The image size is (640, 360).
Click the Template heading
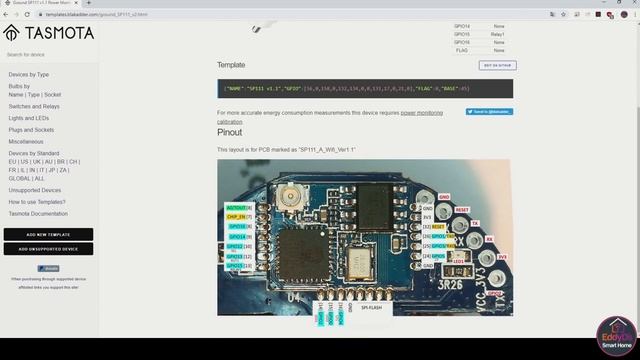click(231, 65)
